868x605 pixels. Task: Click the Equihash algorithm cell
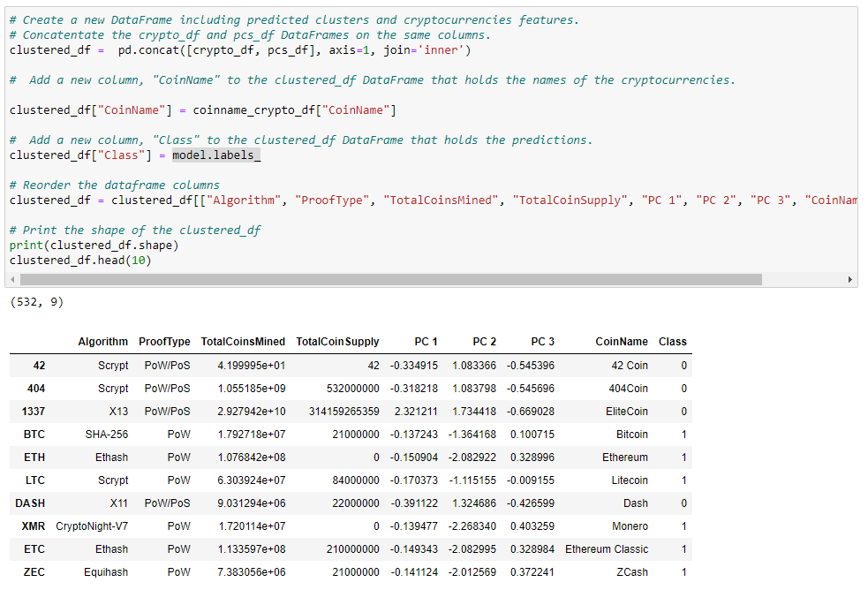tap(106, 572)
